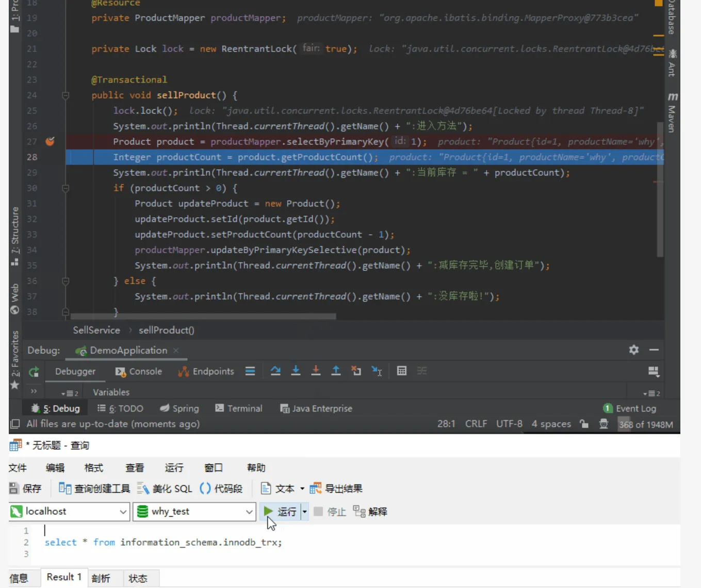Click the Step Over debugger icon

[275, 371]
